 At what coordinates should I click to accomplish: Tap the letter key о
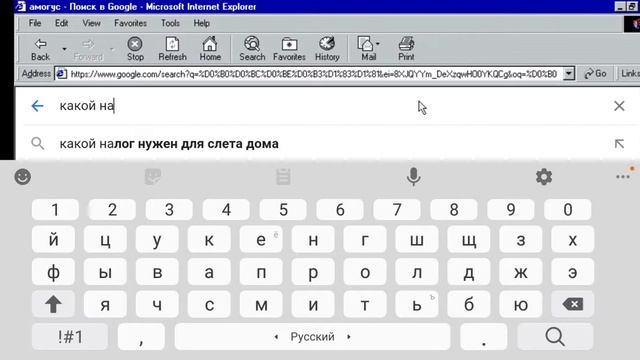tap(365, 272)
